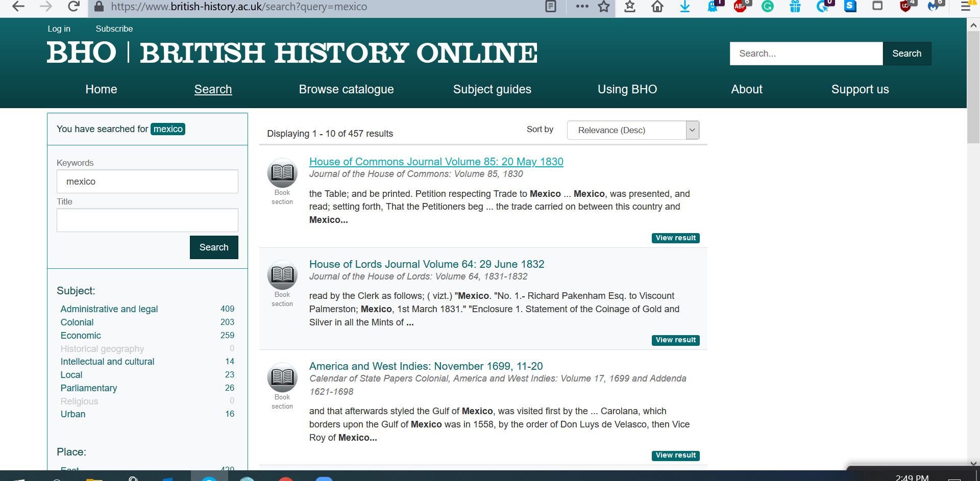Filter results by Colonial subject
The height and width of the screenshot is (481, 980).
77,322
